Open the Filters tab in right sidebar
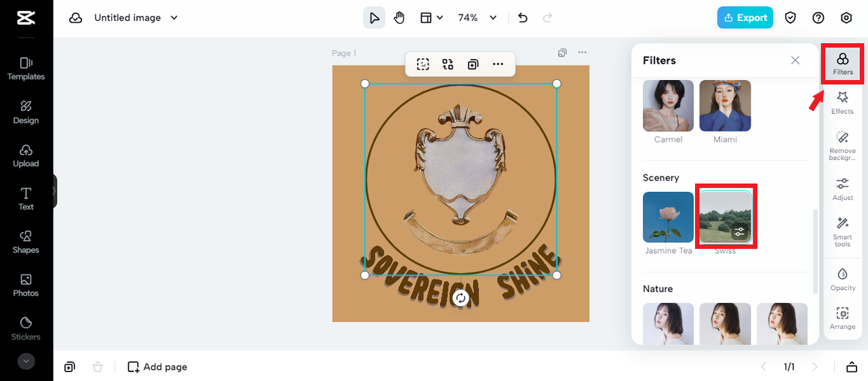868x381 pixels. coord(843,64)
